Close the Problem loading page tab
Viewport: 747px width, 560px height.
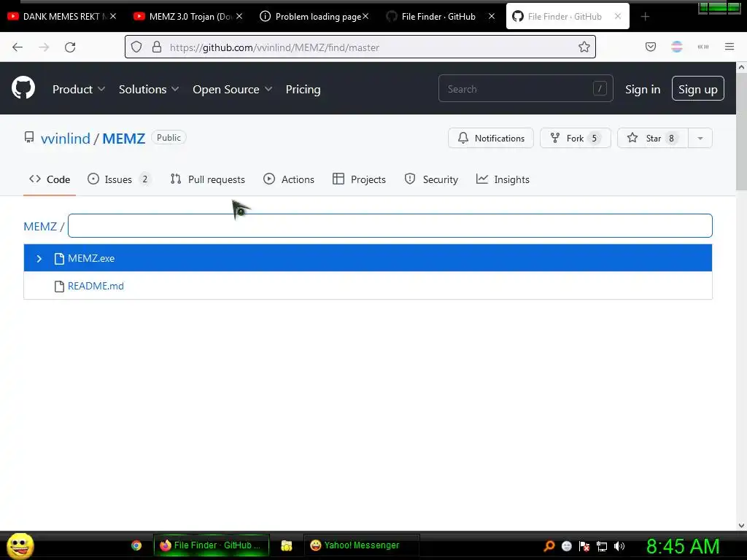point(365,16)
